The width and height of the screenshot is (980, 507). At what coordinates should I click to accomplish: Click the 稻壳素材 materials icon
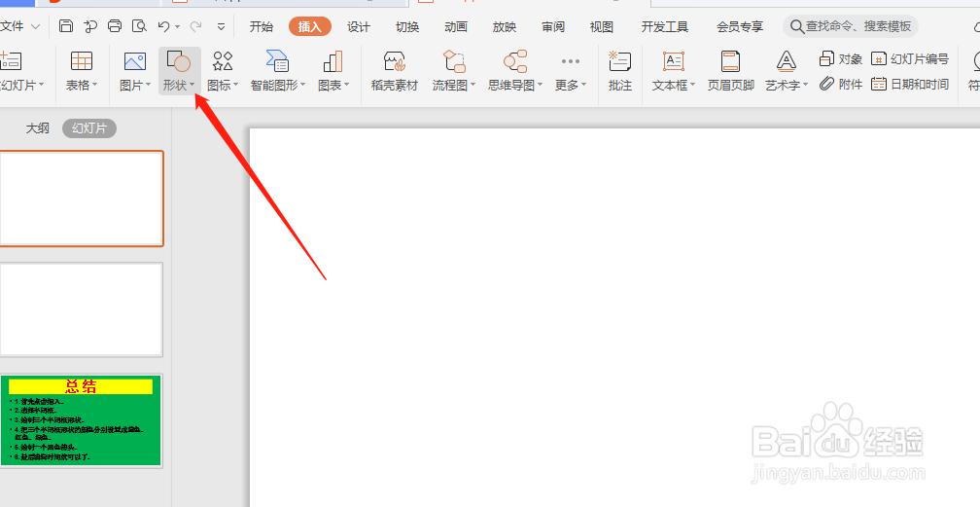[395, 61]
